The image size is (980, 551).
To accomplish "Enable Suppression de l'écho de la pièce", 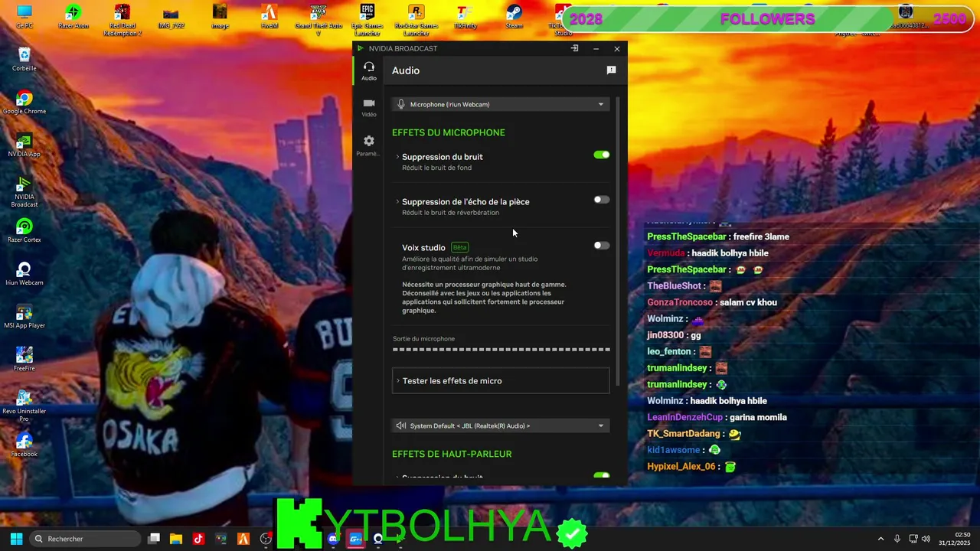I will pyautogui.click(x=602, y=200).
